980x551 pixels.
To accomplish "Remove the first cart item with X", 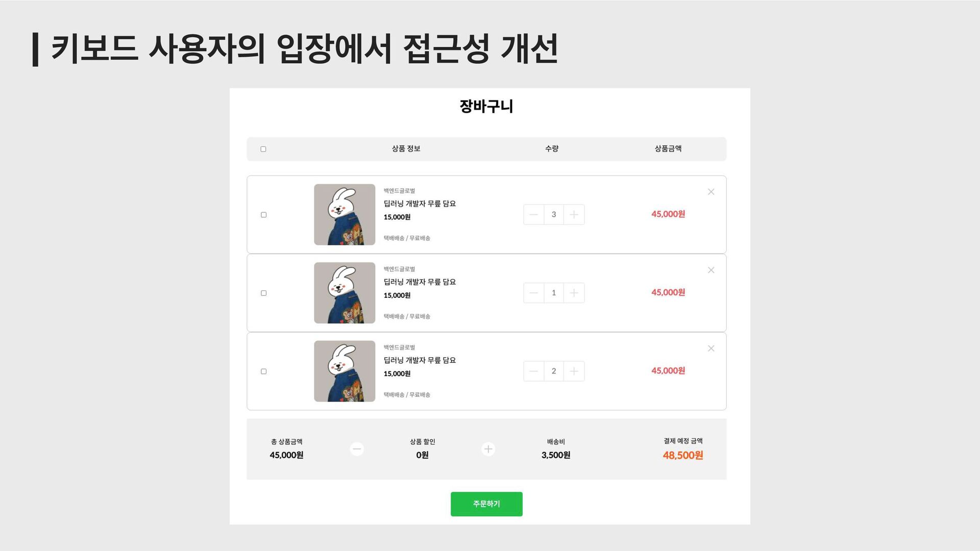I will tap(711, 192).
